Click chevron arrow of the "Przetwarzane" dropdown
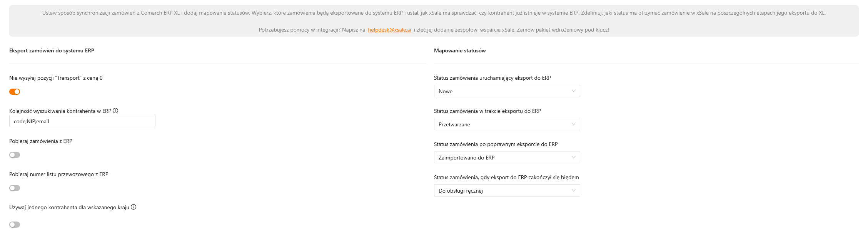Viewport: 868px width, 235px height. [573, 124]
